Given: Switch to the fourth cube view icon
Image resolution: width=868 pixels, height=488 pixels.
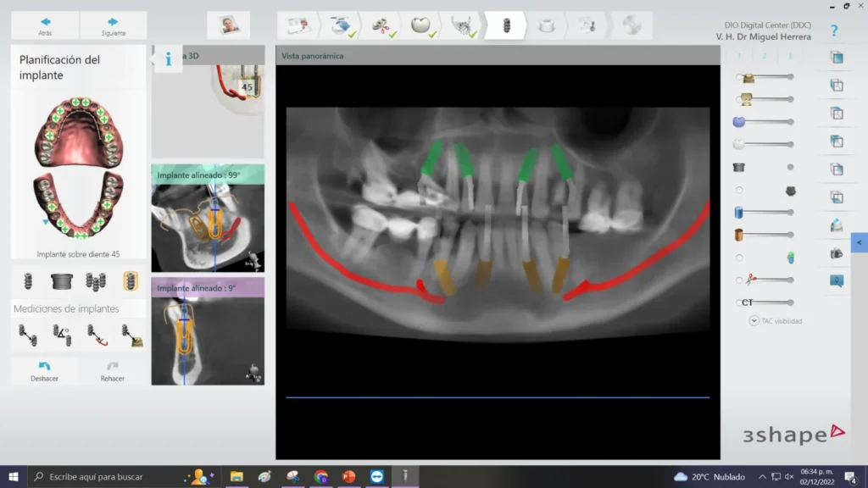Looking at the screenshot, I should [x=837, y=141].
